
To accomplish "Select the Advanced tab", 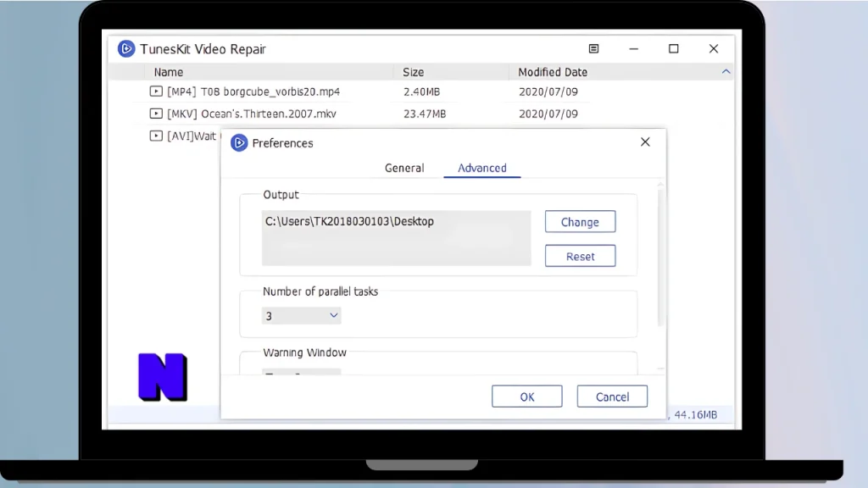I will pos(482,169).
